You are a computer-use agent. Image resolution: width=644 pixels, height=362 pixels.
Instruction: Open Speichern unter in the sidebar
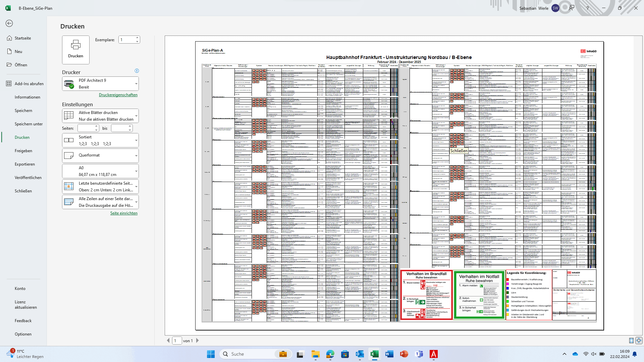[x=29, y=124]
